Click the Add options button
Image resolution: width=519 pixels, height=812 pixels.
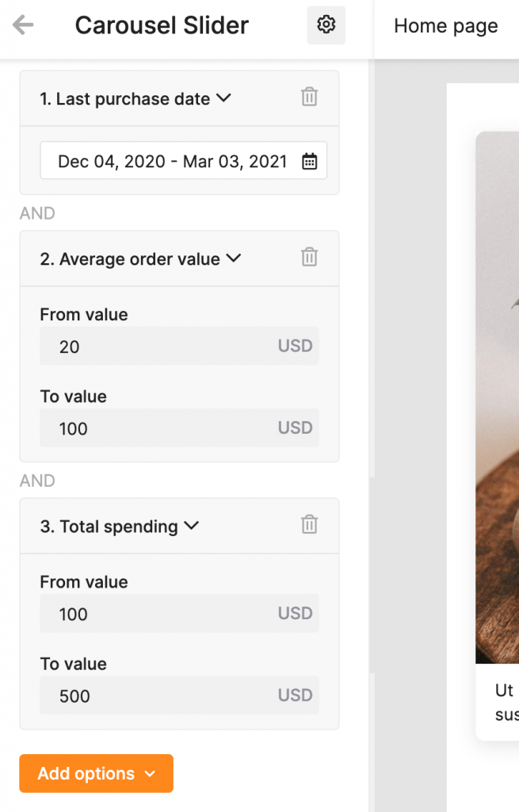[x=96, y=773]
